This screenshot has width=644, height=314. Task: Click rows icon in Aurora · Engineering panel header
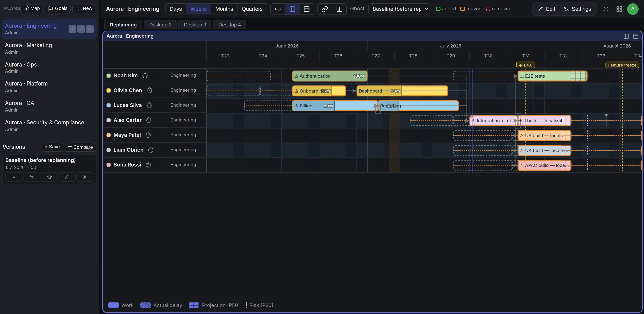(636, 36)
